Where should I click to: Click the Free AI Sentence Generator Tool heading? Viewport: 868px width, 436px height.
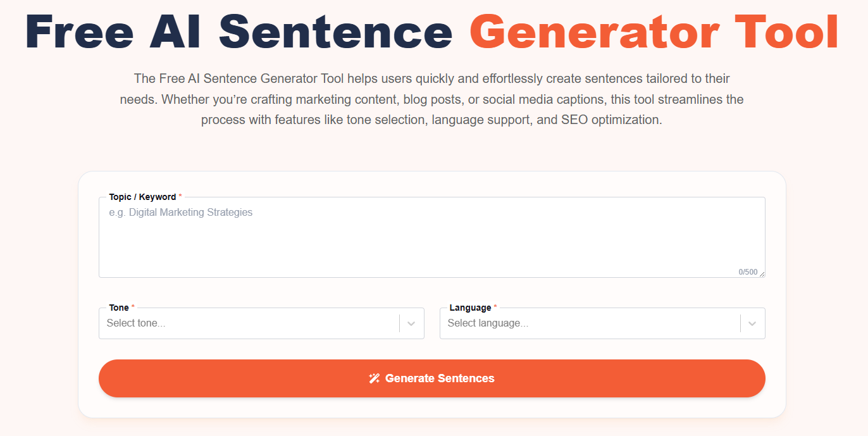click(x=434, y=33)
